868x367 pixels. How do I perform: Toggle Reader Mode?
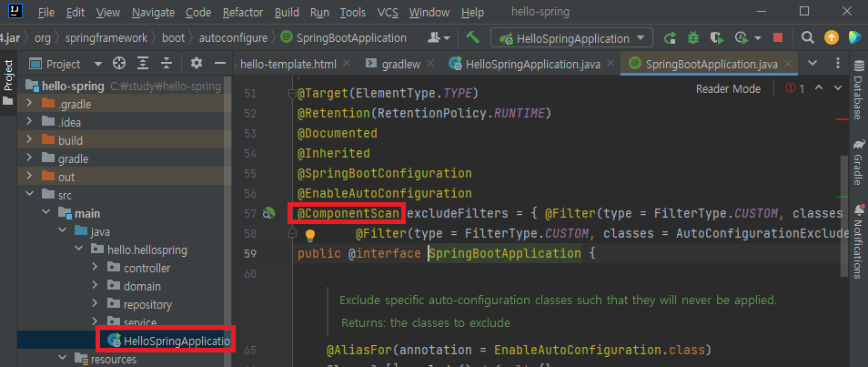coord(728,88)
